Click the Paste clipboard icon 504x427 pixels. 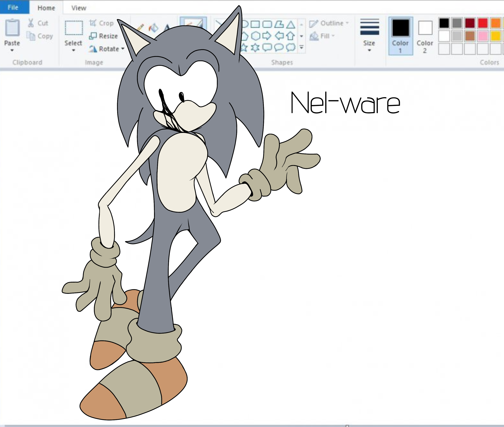pyautogui.click(x=12, y=27)
